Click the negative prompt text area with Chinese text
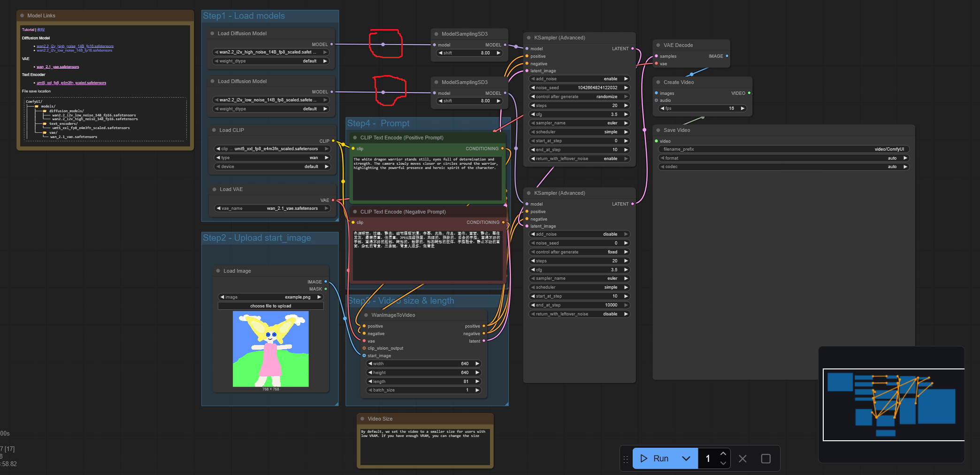 [x=427, y=255]
